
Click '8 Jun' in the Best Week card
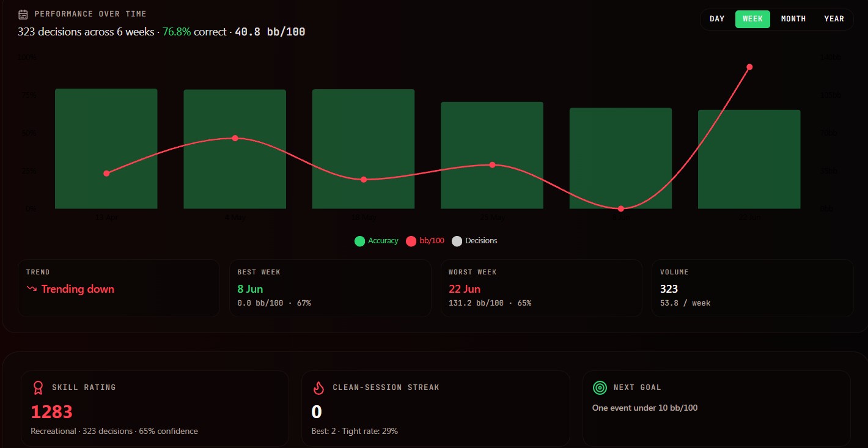pos(250,289)
